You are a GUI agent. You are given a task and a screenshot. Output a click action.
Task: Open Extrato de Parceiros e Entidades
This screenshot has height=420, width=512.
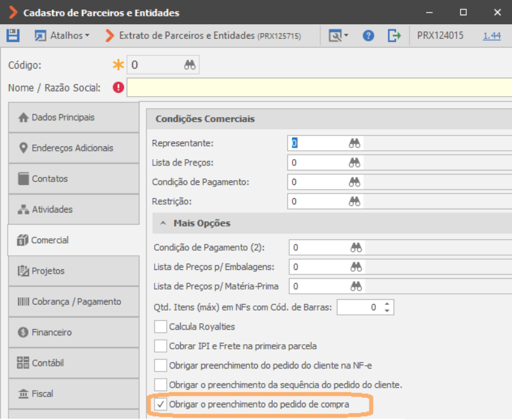pos(203,35)
